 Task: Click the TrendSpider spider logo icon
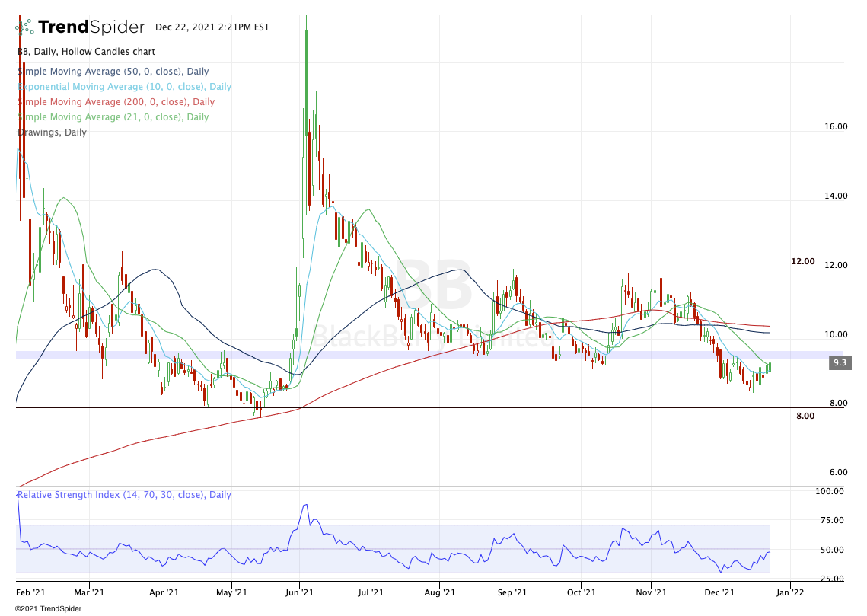(x=25, y=27)
